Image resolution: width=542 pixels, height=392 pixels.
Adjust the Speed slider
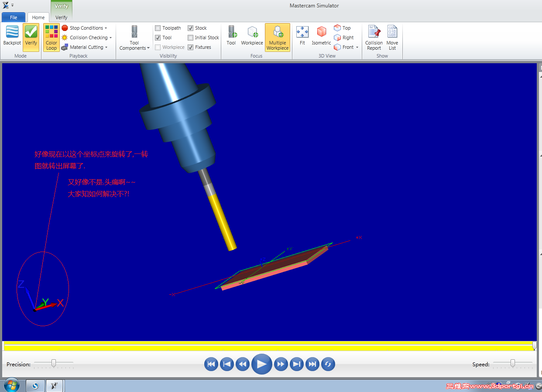click(513, 363)
